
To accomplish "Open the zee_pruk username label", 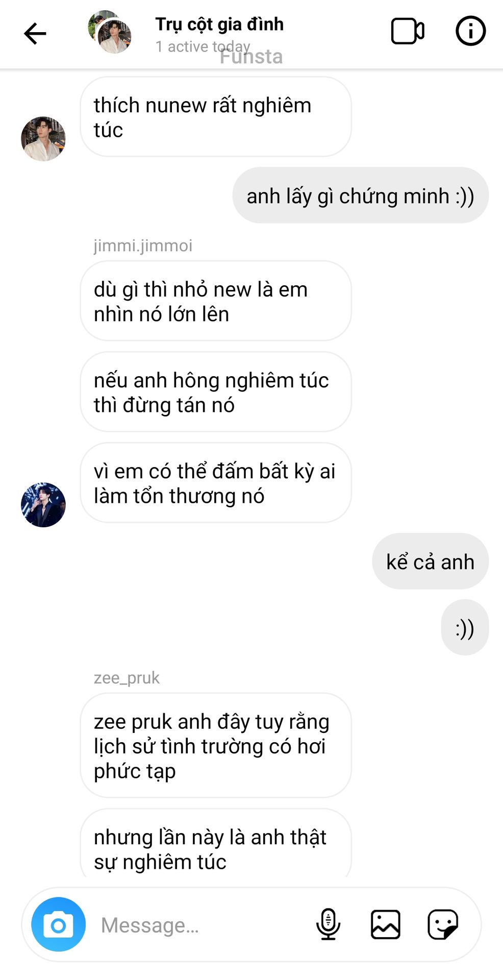I will click(127, 678).
